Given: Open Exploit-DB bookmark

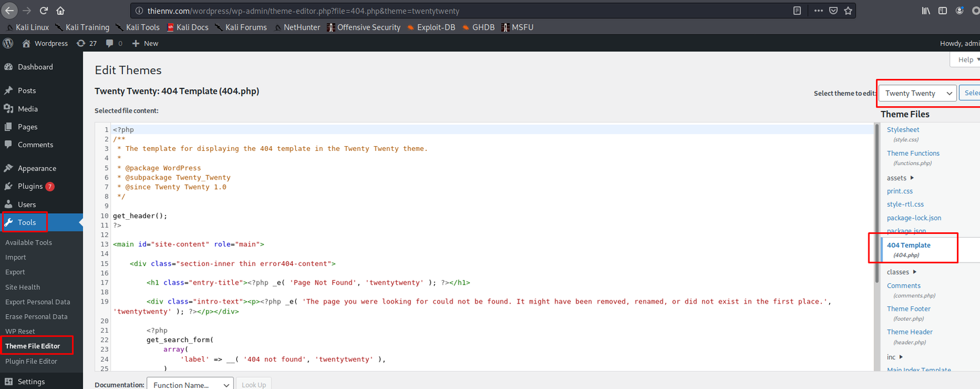Looking at the screenshot, I should point(431,27).
